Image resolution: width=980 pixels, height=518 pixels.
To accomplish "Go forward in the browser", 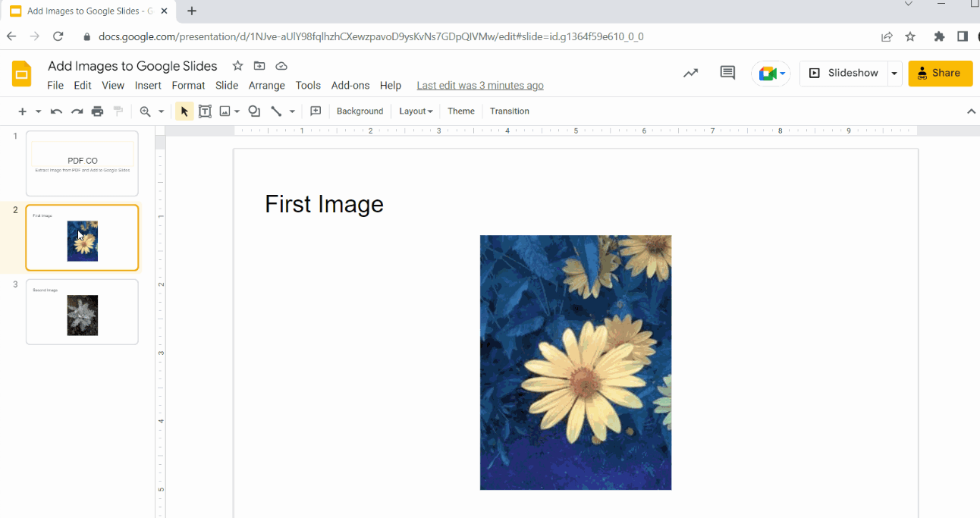I will [x=34, y=36].
